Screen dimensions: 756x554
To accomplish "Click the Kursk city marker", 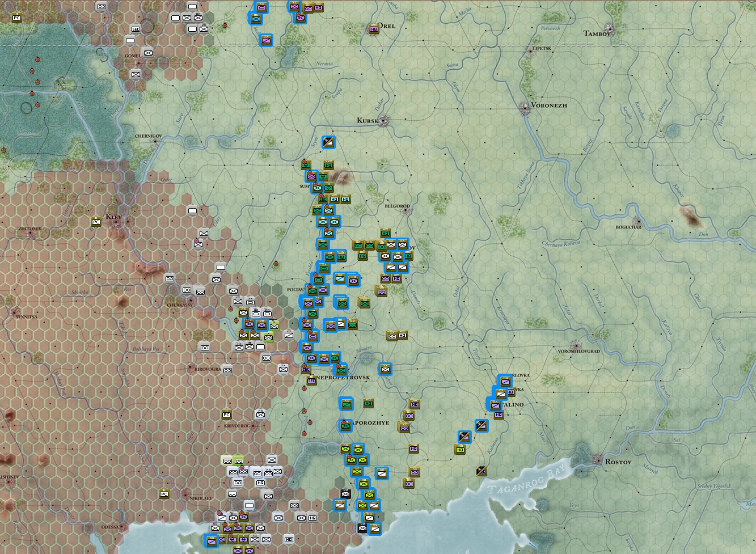I will pyautogui.click(x=385, y=120).
